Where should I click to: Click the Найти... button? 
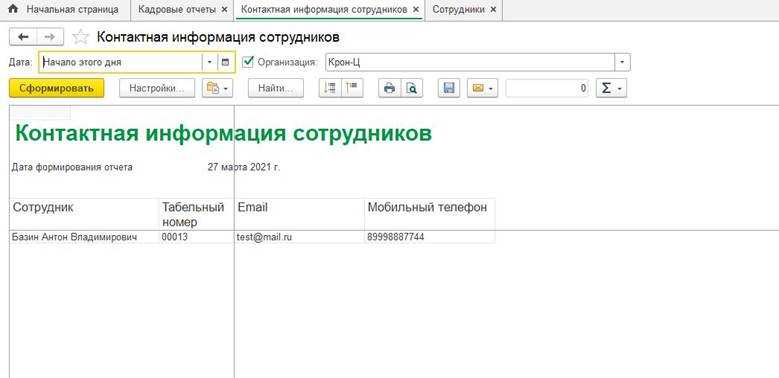tap(275, 88)
